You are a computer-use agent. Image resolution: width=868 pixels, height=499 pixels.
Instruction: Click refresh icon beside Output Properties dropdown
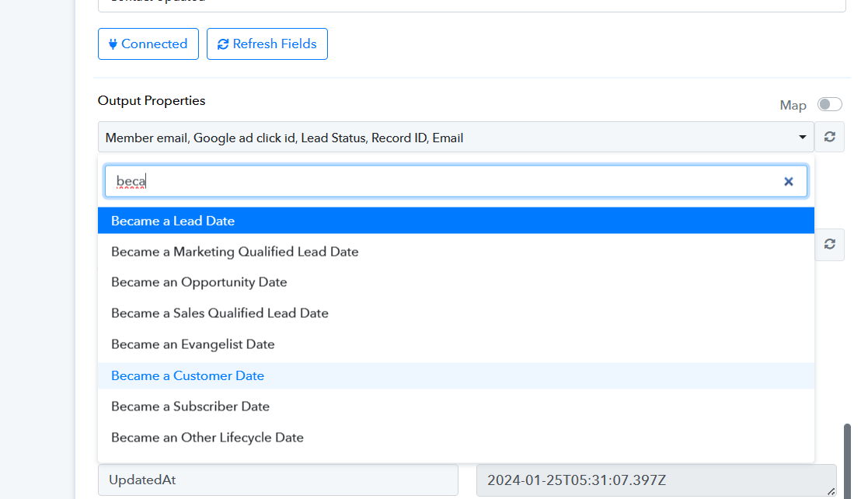click(829, 137)
